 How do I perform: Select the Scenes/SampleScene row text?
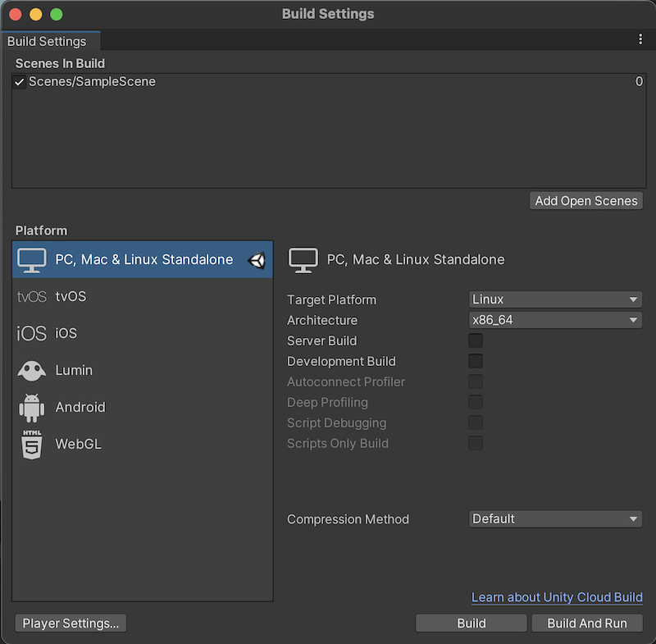92,81
